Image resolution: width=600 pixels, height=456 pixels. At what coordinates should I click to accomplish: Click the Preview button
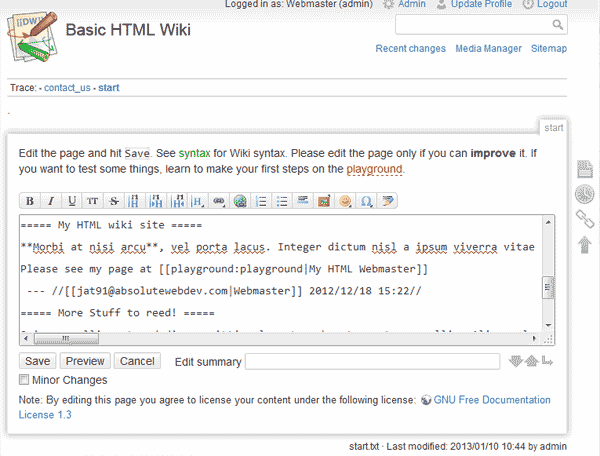[x=85, y=361]
